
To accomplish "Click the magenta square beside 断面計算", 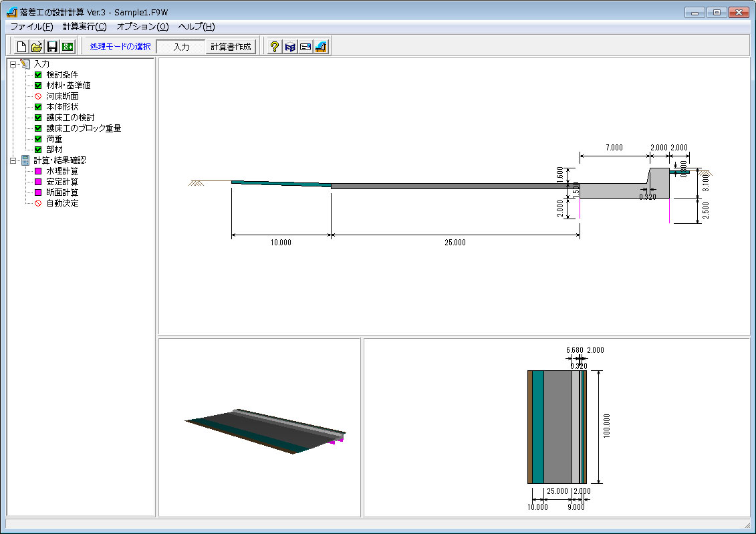I will [x=38, y=192].
